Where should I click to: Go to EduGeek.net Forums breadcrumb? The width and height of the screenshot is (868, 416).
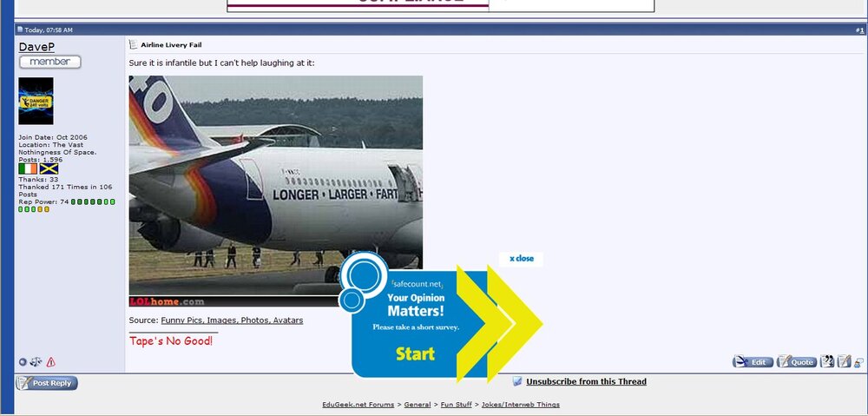pyautogui.click(x=358, y=405)
